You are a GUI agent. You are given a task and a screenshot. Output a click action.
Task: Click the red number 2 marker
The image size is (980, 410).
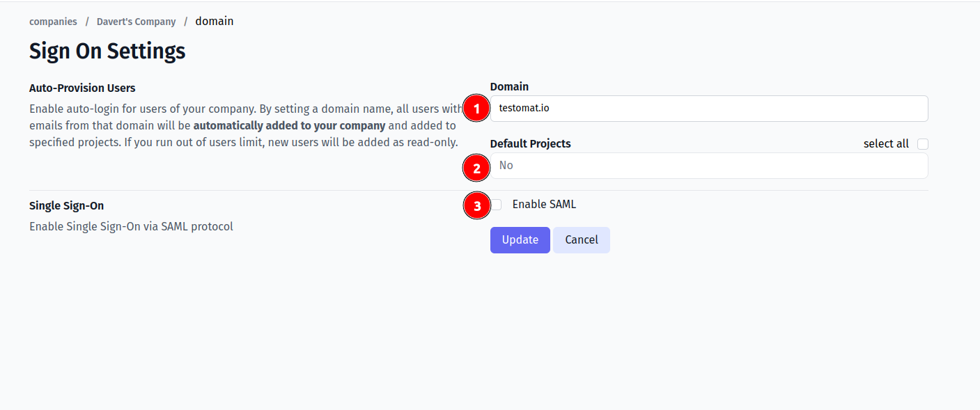tap(476, 168)
